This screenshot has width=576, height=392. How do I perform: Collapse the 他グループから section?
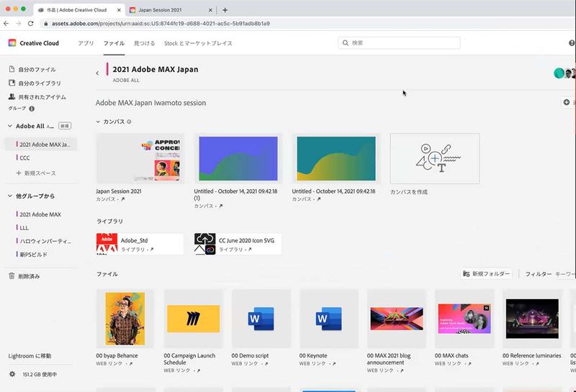tap(9, 196)
